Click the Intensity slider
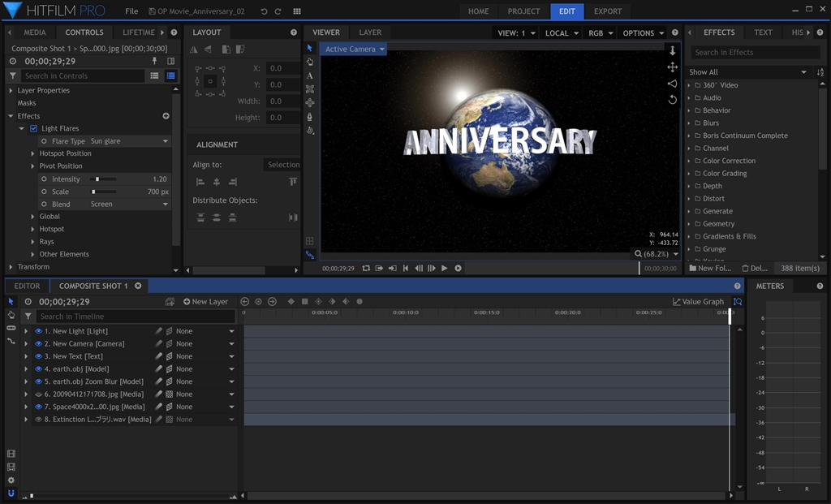 (103, 179)
